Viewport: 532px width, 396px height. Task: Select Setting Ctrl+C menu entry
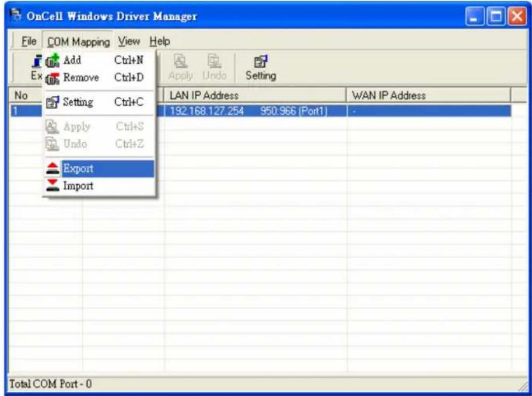click(x=99, y=102)
